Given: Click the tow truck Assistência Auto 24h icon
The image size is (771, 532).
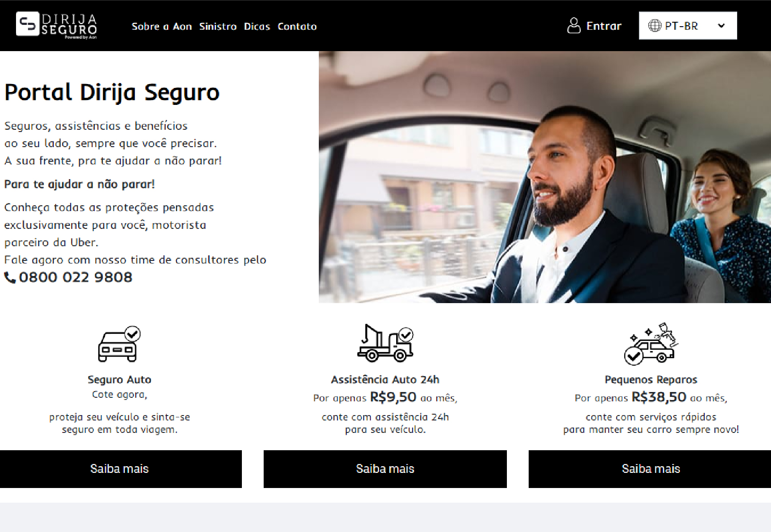Looking at the screenshot, I should [x=385, y=343].
